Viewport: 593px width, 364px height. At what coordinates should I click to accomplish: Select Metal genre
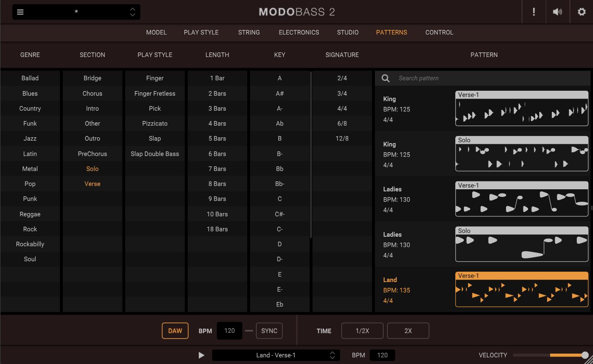point(30,169)
